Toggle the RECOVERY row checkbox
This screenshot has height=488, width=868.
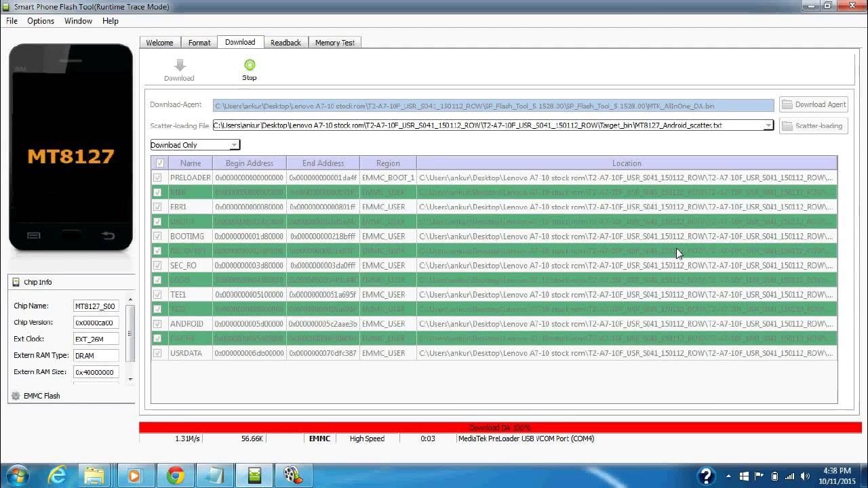point(158,251)
